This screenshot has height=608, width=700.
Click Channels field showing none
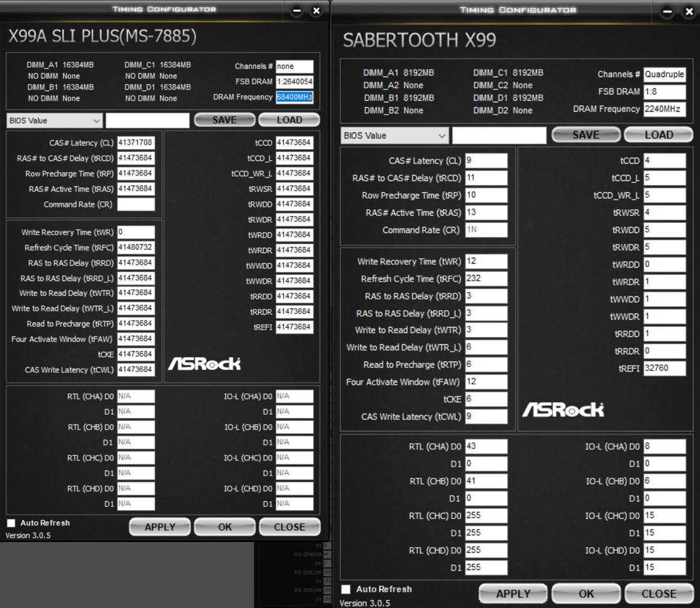[x=294, y=66]
